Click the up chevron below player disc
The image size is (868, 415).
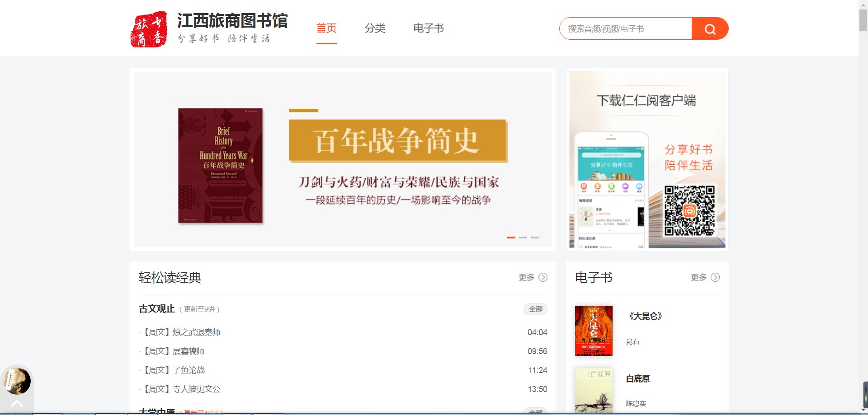tap(17, 403)
